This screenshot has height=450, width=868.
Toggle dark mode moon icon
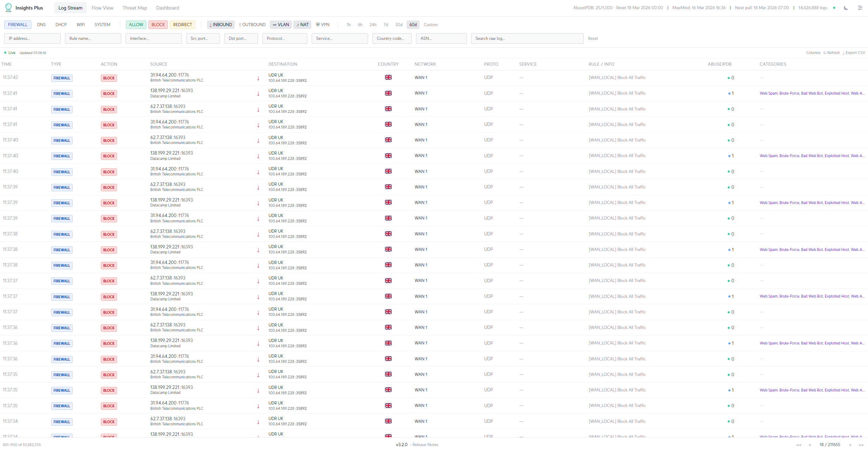[845, 8]
